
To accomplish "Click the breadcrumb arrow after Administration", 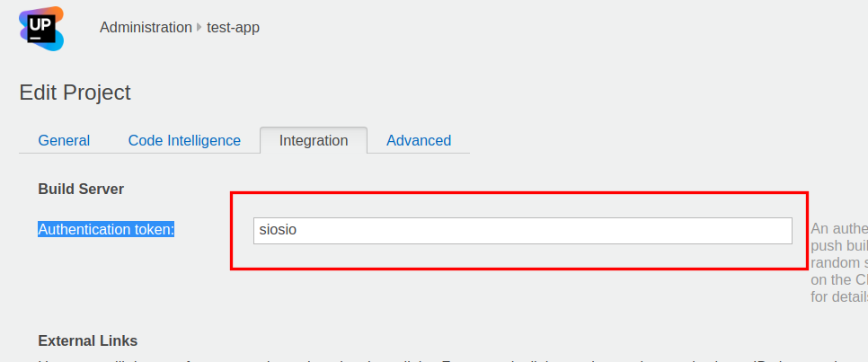I will pos(199,27).
